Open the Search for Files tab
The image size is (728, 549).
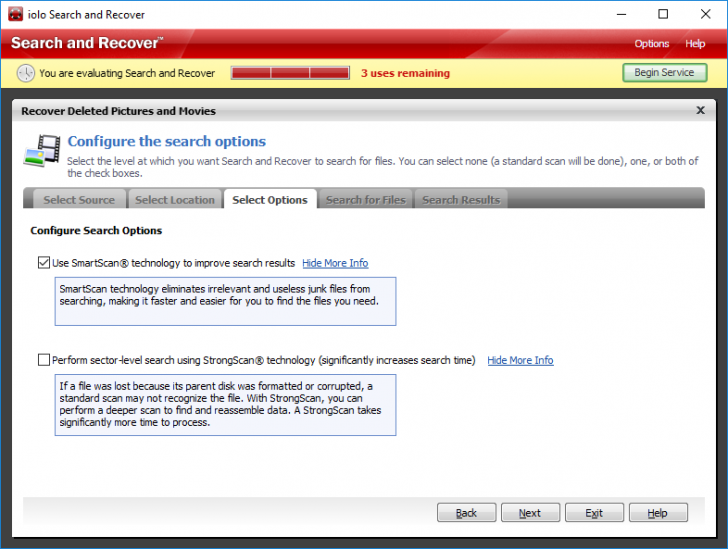[x=365, y=200]
